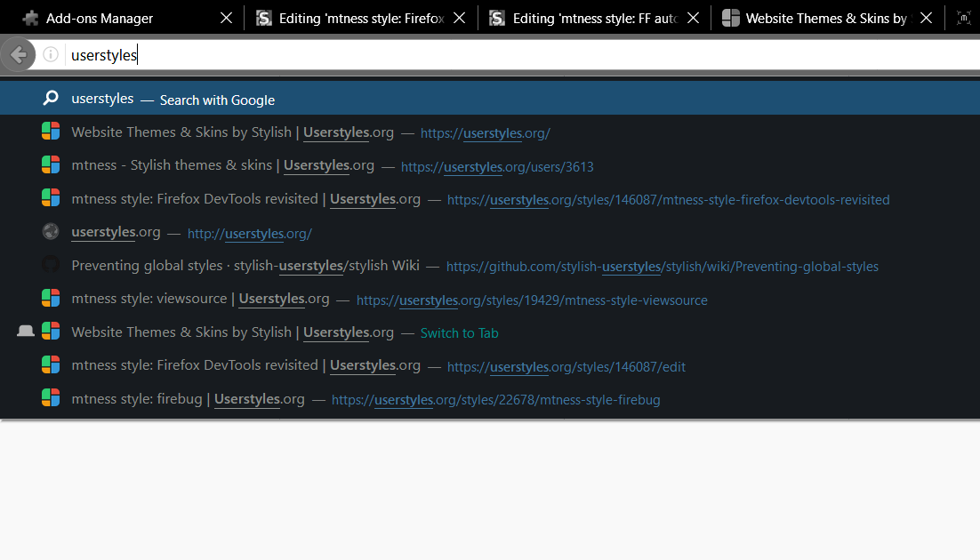
Task: Click the GitHub icon beside Preventing global styles
Action: (x=51, y=265)
